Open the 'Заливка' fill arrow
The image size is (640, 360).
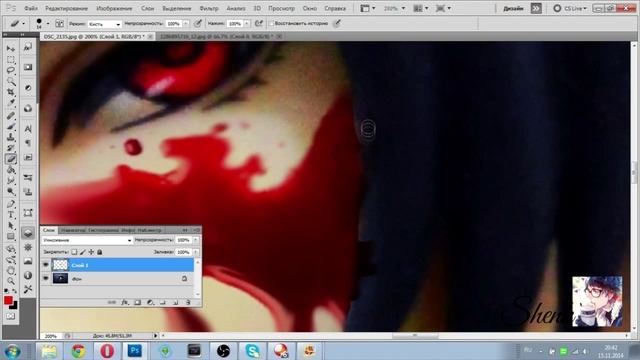tap(196, 252)
